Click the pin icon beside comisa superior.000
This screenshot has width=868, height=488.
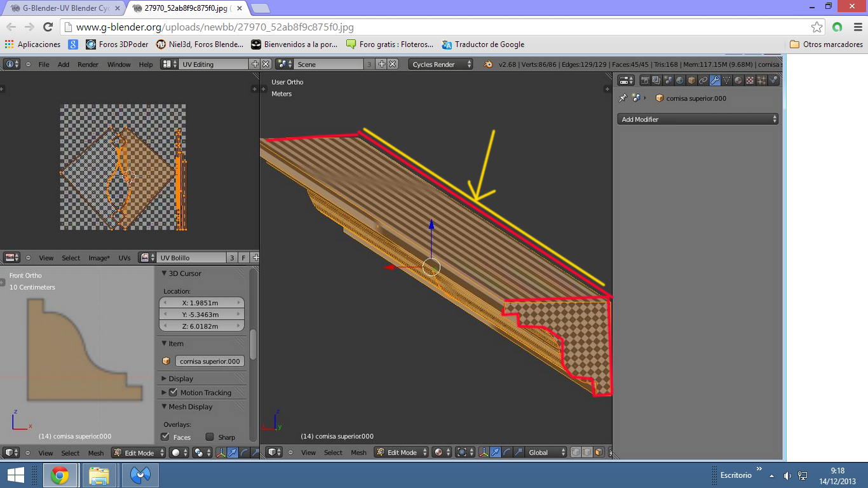pos(623,98)
